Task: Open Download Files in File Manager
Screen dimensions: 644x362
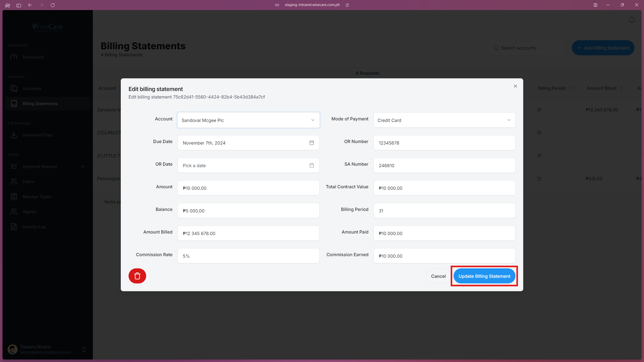Action: point(37,135)
